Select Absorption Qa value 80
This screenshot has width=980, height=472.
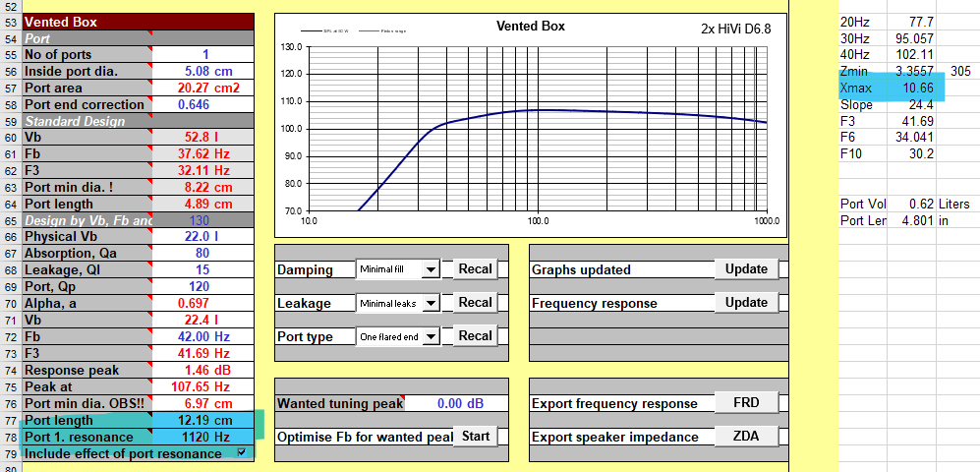203,253
